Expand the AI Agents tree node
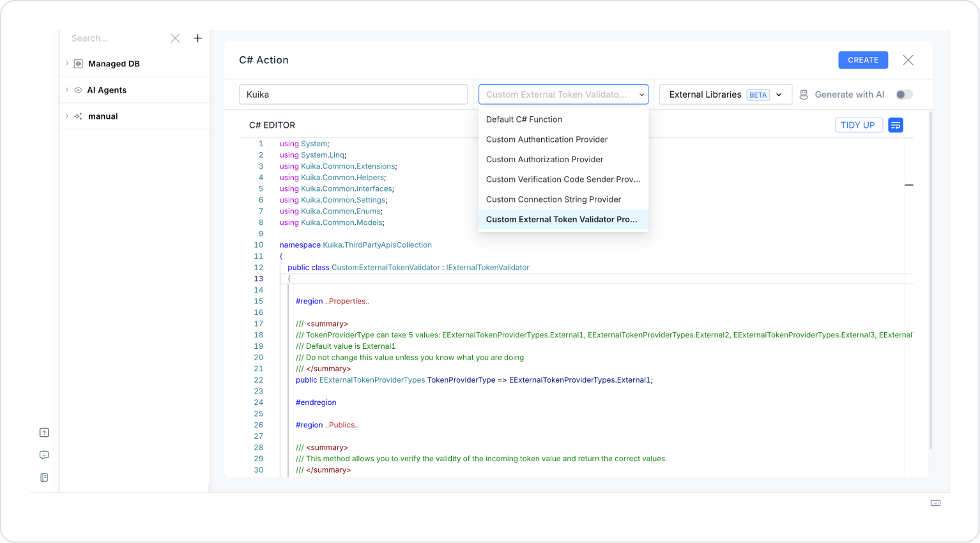980x543 pixels. [x=67, y=90]
